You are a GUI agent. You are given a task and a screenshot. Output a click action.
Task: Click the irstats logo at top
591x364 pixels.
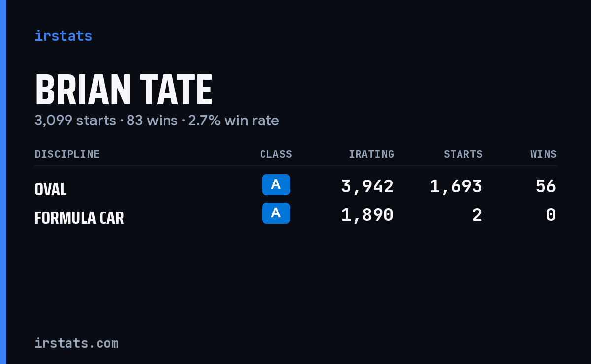pos(63,36)
